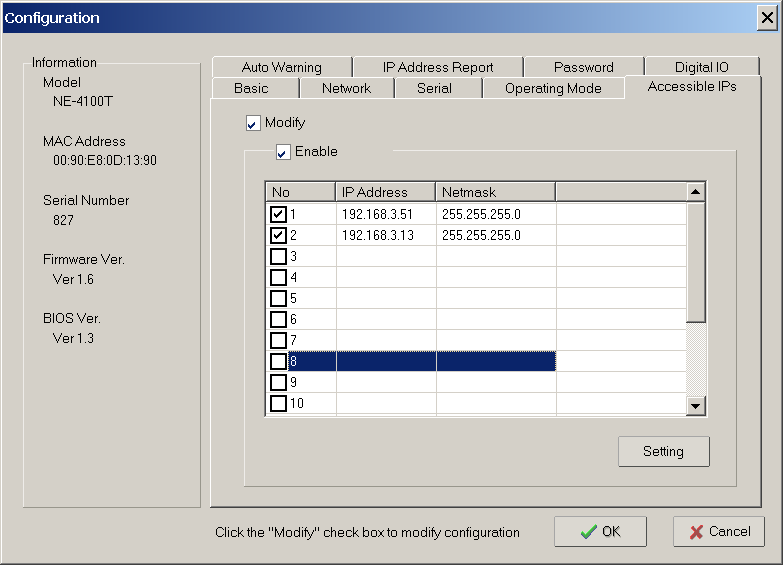This screenshot has width=783, height=565.
Task: Click the IP Address column header
Action: coord(386,192)
